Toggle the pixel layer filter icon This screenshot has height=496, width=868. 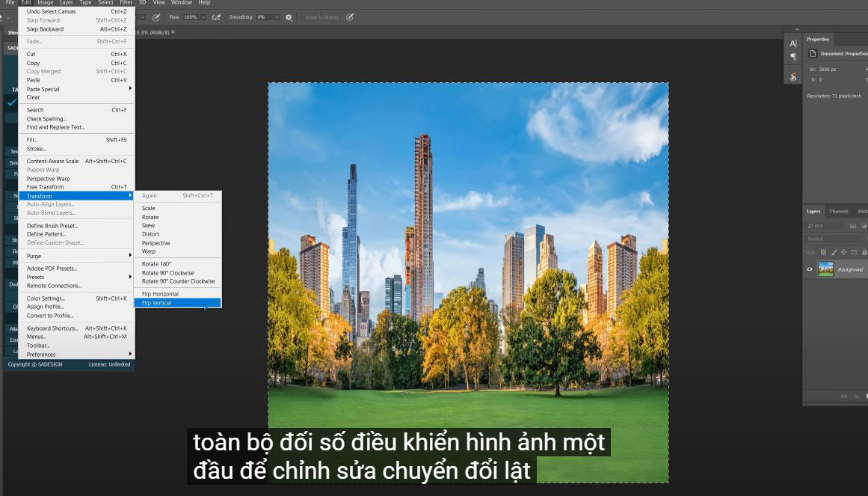click(x=853, y=225)
